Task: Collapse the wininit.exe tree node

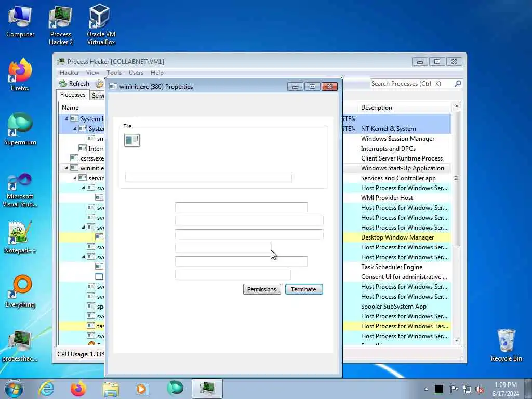Action: tap(66, 168)
